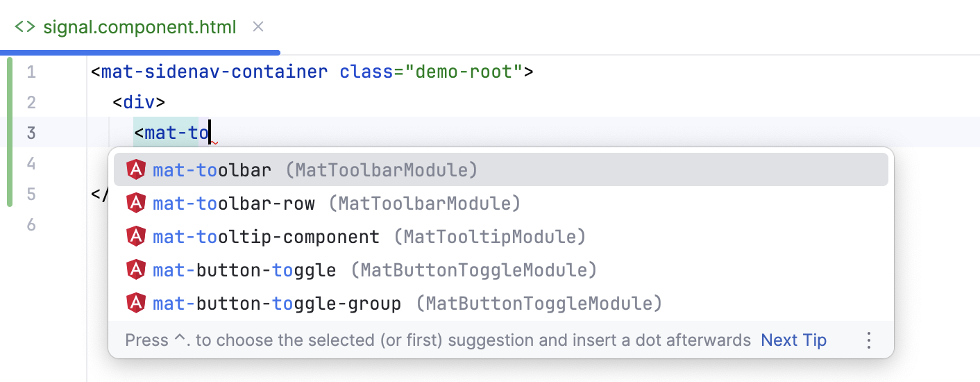Click line number 6 in gutter
The height and width of the screenshot is (382, 980).
pyautogui.click(x=31, y=225)
